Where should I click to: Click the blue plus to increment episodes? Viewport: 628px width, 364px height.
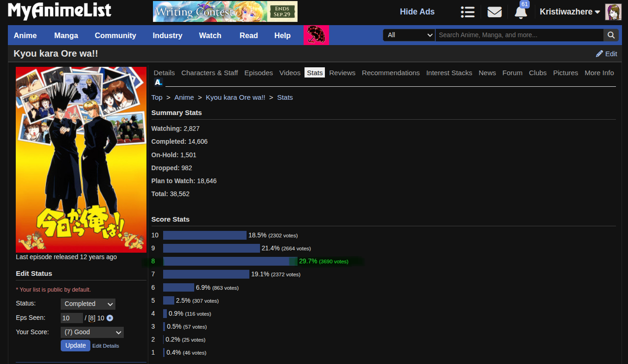click(110, 318)
